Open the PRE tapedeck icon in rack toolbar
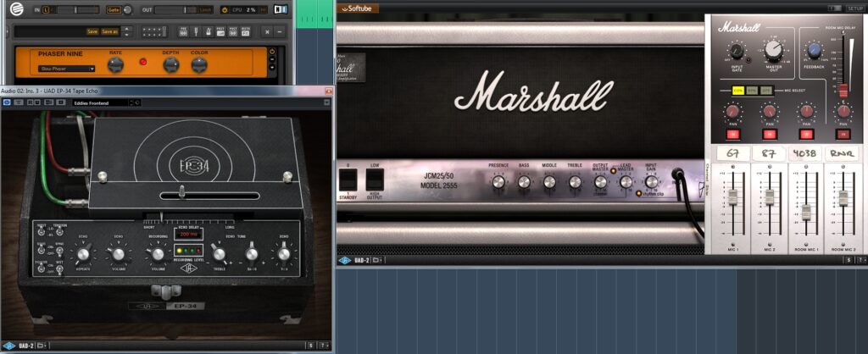The height and width of the screenshot is (354, 868). click(x=183, y=31)
